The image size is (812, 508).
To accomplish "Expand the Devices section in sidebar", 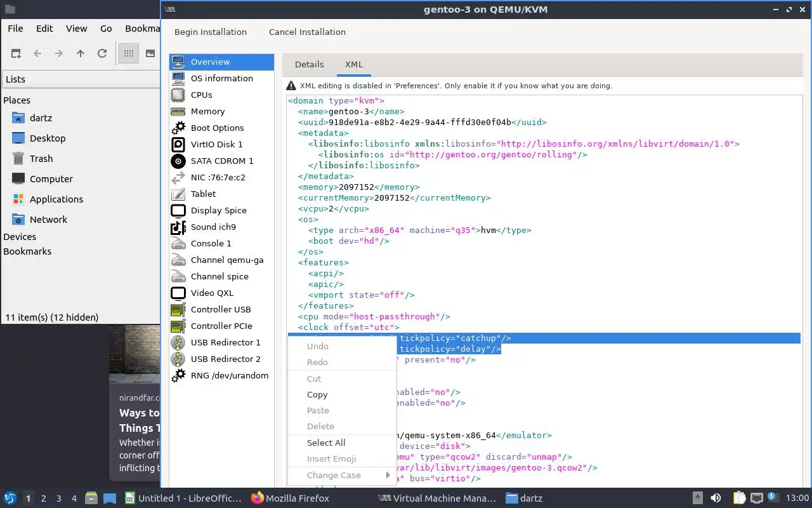I will (x=20, y=237).
